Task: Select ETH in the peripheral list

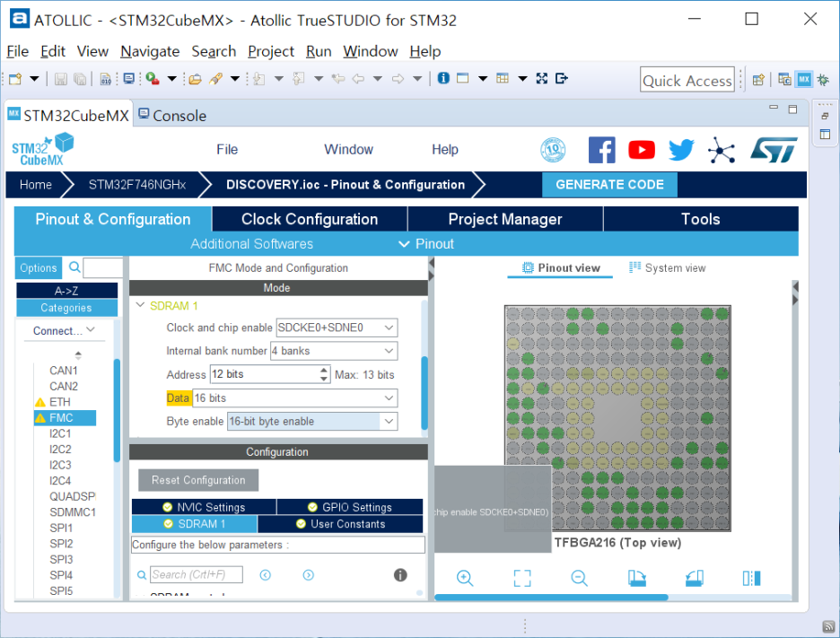Action: pyautogui.click(x=60, y=402)
